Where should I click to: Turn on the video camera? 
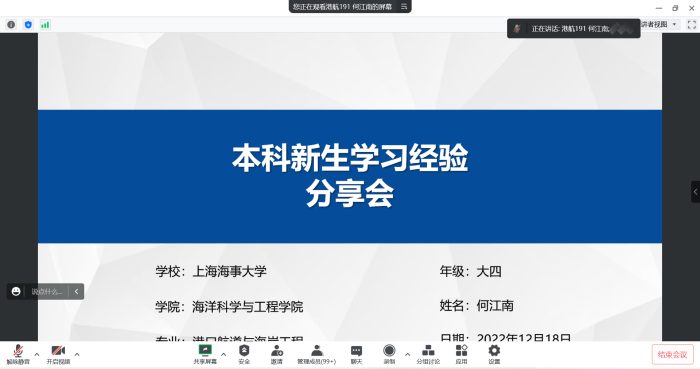[58, 354]
